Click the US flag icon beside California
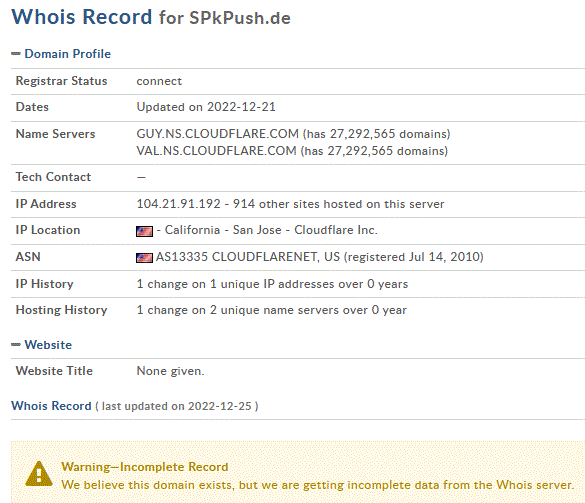This screenshot has height=503, width=585. click(144, 231)
